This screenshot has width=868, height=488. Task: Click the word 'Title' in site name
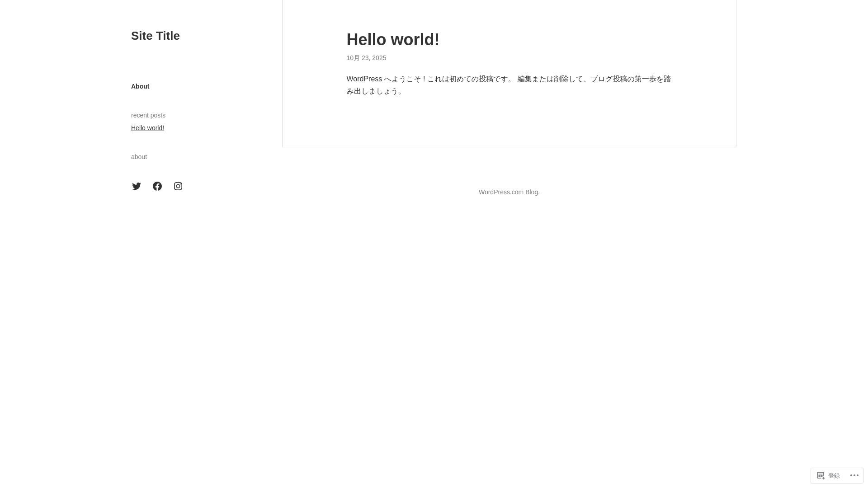tap(168, 36)
